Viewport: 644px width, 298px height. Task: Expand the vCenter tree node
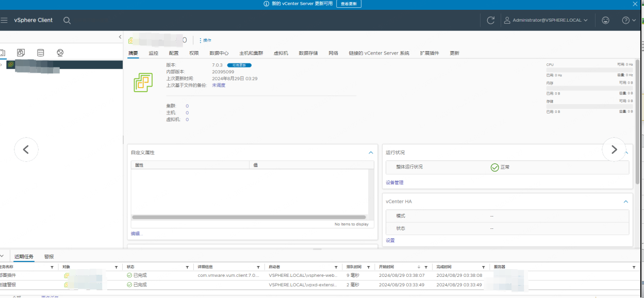2,64
